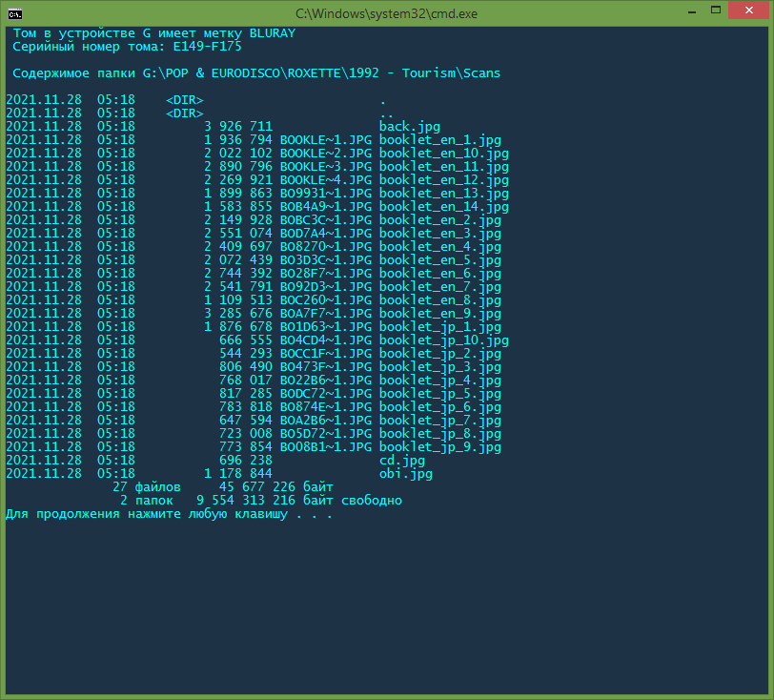Click file name booklet_en_5.jpg
This screenshot has height=700, width=774.
pos(439,260)
